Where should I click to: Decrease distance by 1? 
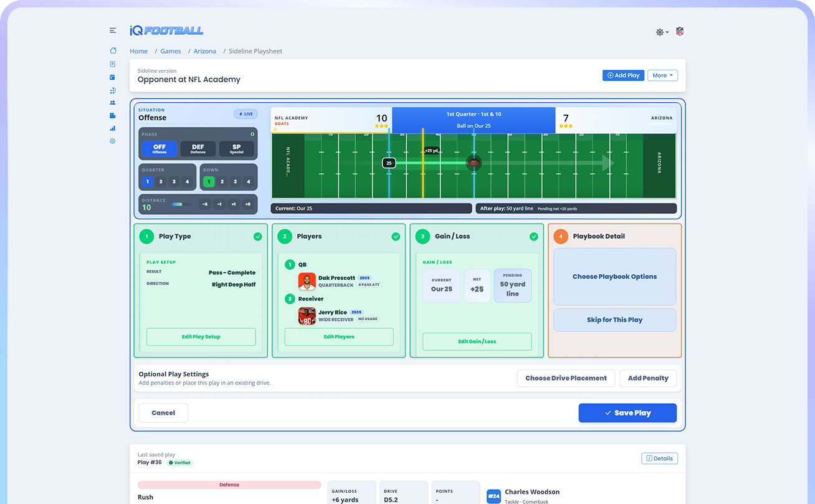(219, 204)
